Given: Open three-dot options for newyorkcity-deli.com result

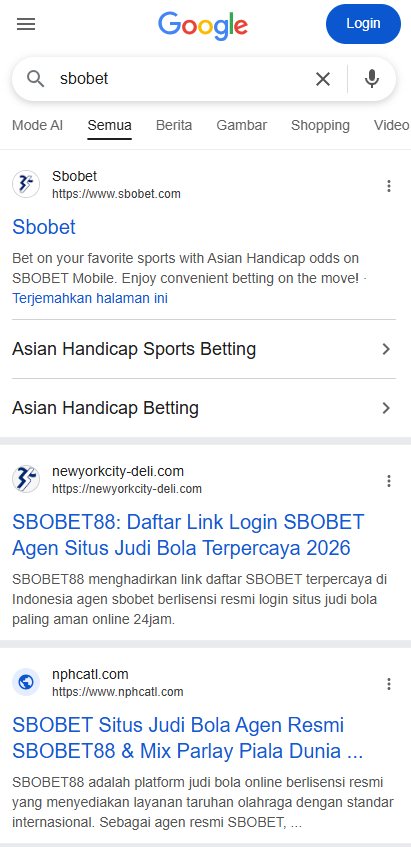Looking at the screenshot, I should coord(389,481).
